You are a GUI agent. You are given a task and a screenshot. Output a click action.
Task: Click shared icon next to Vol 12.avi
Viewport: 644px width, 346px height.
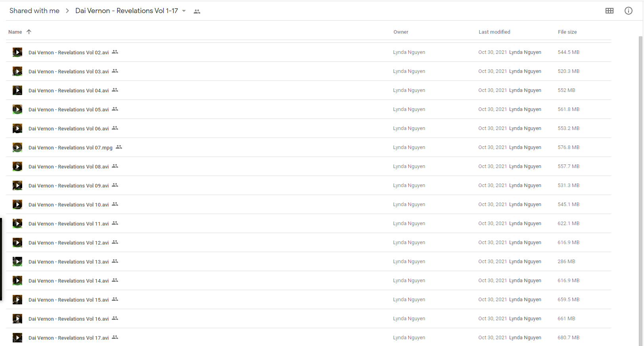click(115, 242)
